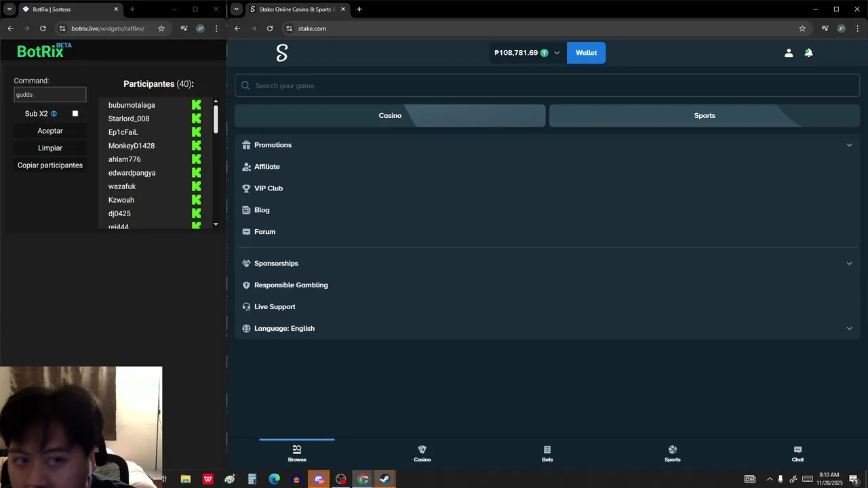The image size is (868, 488).
Task: Click the Browse icon in bottom navigation
Action: pos(297,450)
